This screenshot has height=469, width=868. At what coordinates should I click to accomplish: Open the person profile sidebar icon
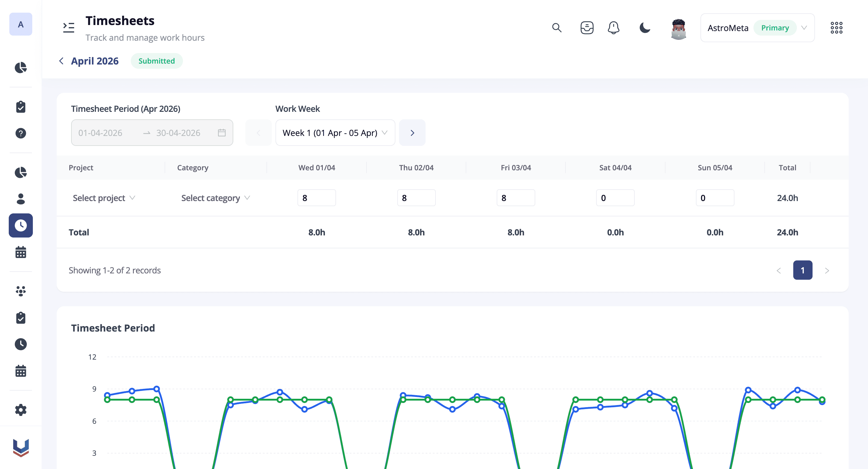(20, 199)
